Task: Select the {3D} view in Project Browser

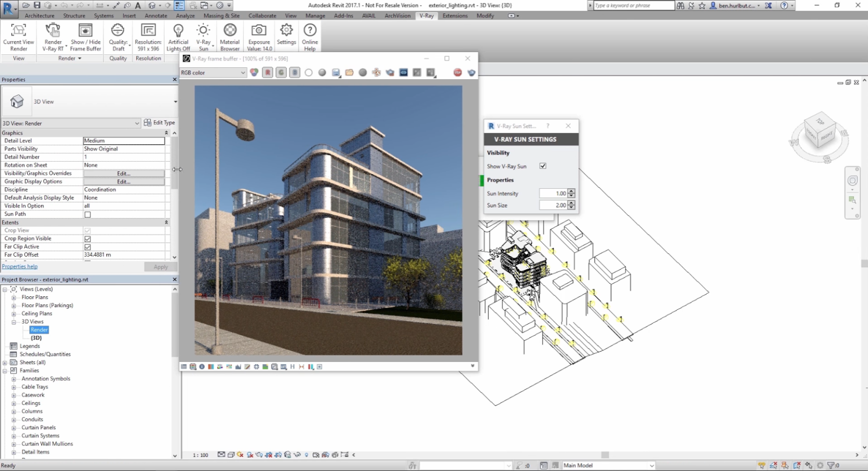Action: coord(36,338)
